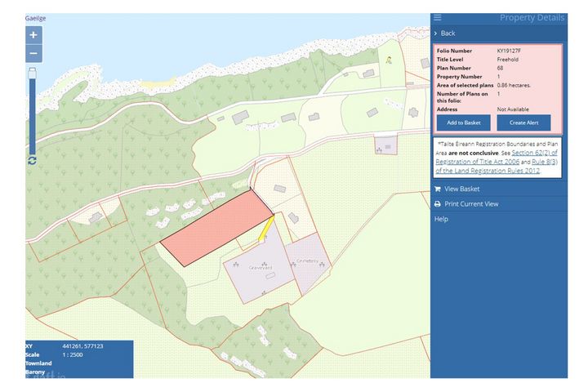Viewport: 588px width, 392px height.
Task: Open the Help menu item
Action: click(x=441, y=219)
